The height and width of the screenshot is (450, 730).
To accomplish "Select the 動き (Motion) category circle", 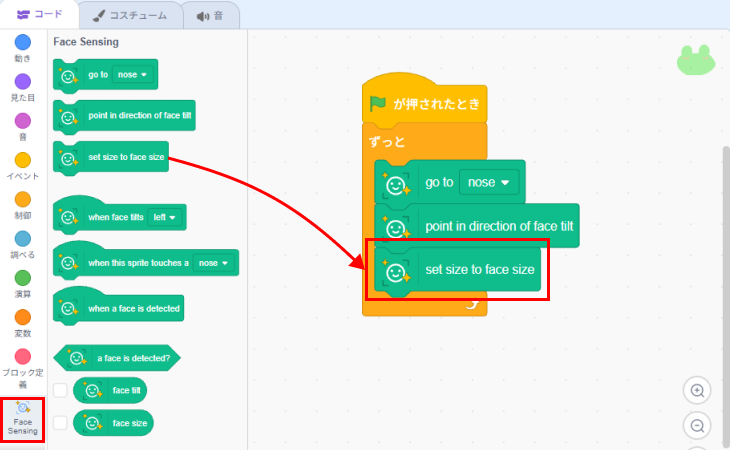I will click(x=22, y=42).
